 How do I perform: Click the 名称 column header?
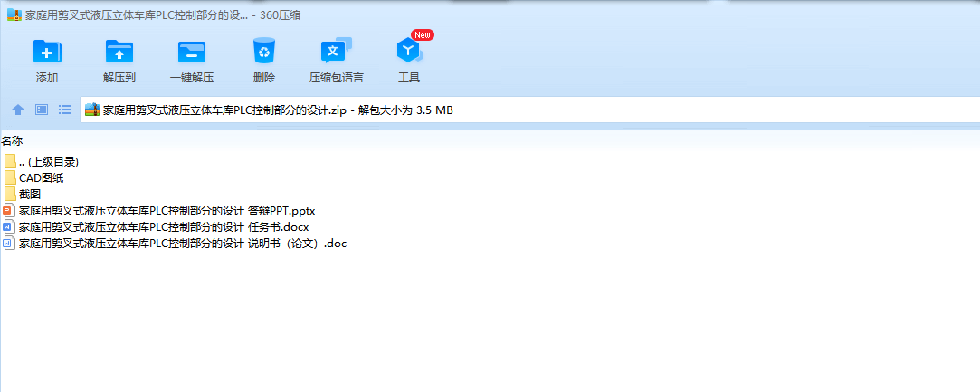click(12, 140)
